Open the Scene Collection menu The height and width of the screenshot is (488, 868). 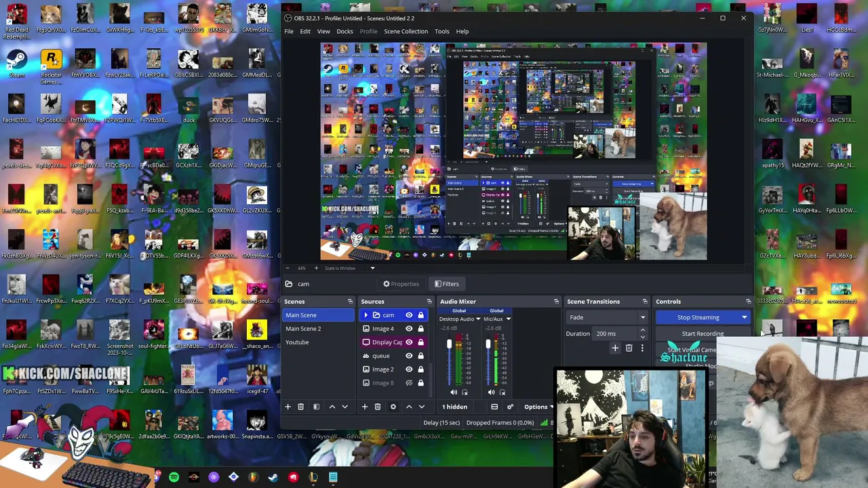click(x=406, y=31)
